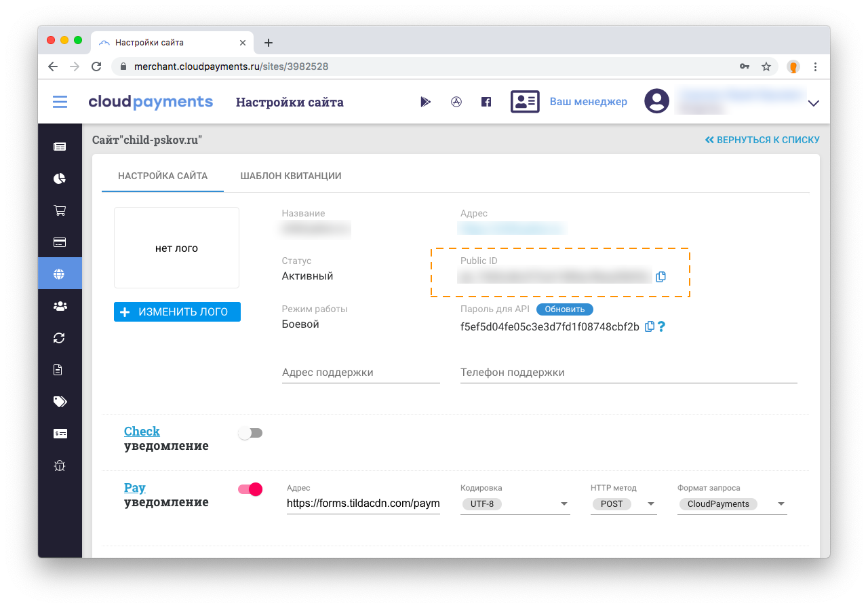Open the money bill sidebar icon
The image size is (868, 608).
pos(60,434)
